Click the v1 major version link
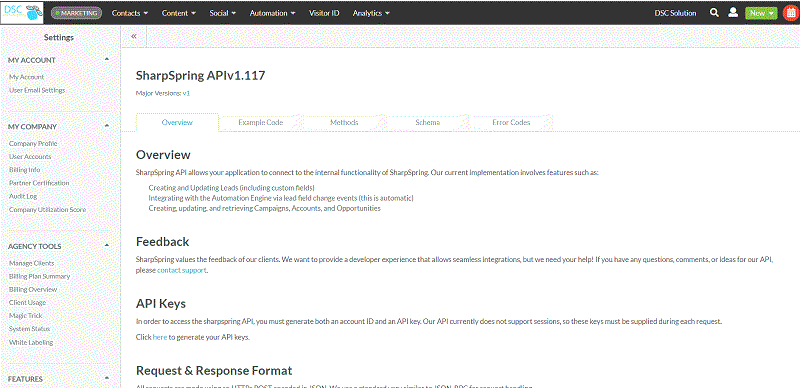This screenshot has width=800, height=388. click(186, 93)
